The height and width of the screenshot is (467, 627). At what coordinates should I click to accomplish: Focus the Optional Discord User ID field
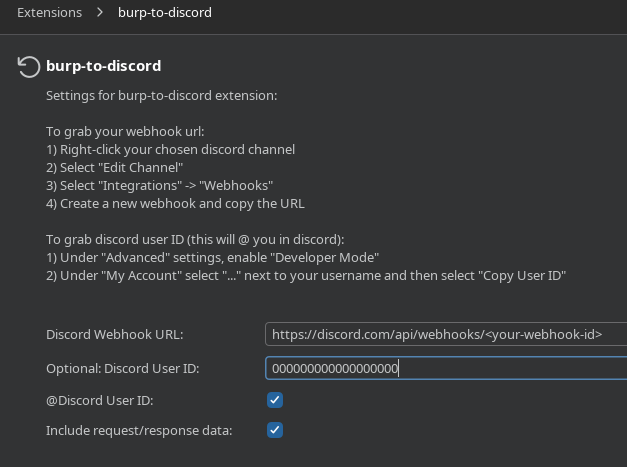(446, 368)
